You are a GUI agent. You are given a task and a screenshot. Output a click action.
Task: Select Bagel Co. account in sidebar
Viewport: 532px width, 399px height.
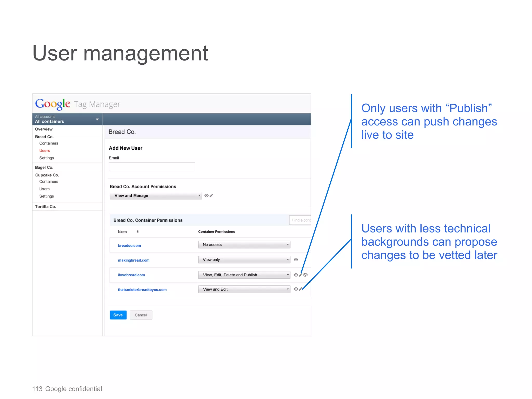(x=44, y=168)
